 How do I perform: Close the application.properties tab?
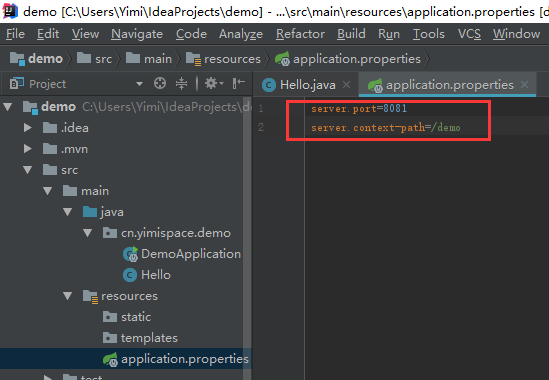click(x=524, y=85)
